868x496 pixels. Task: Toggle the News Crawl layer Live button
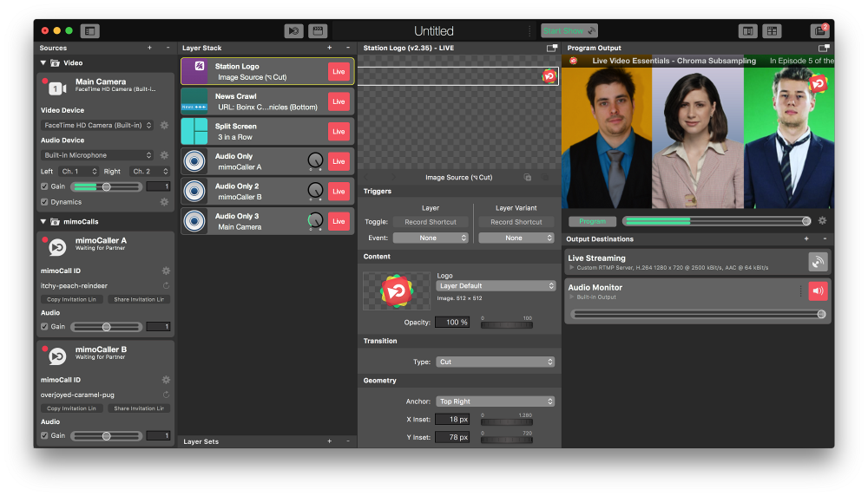pos(339,101)
